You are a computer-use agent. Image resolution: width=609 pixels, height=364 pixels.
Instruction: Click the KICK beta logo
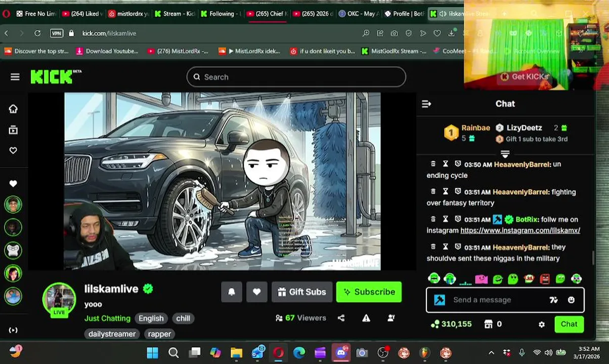tap(56, 76)
